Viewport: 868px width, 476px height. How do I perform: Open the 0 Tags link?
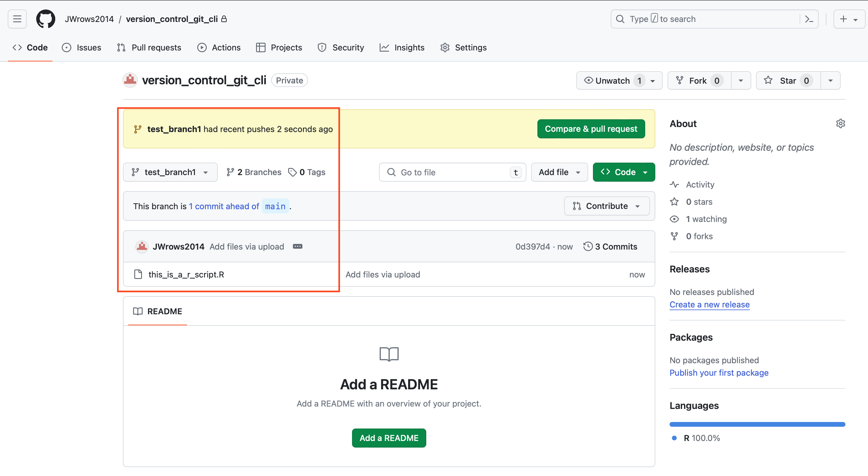click(x=307, y=172)
